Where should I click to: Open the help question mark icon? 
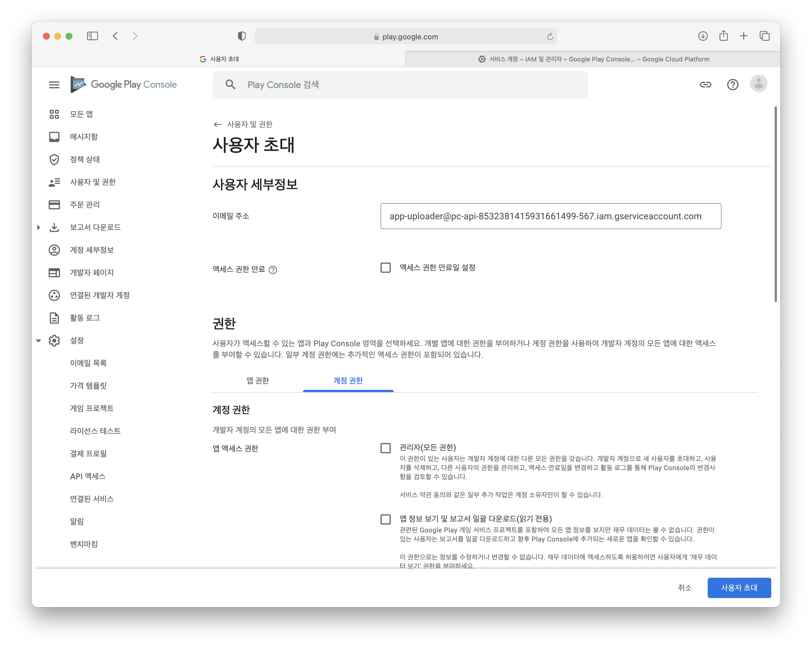click(x=733, y=85)
